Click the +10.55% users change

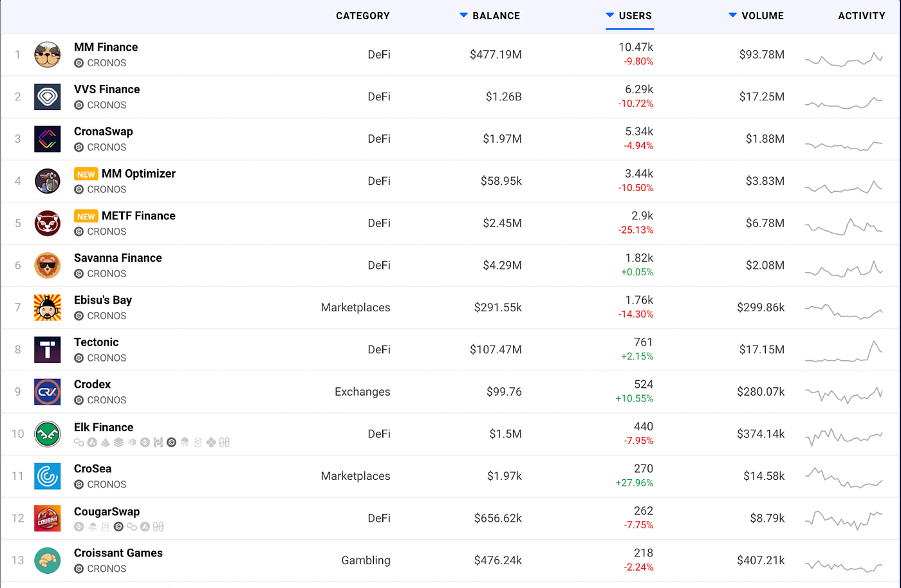(634, 399)
